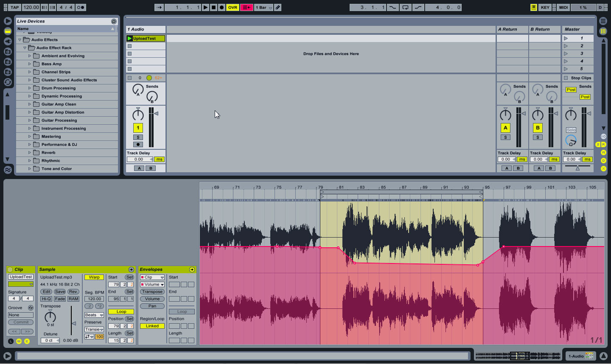Viewport: 611px width, 364px height.
Task: Click the 1 Audio Track Delay field
Action: [x=139, y=160]
